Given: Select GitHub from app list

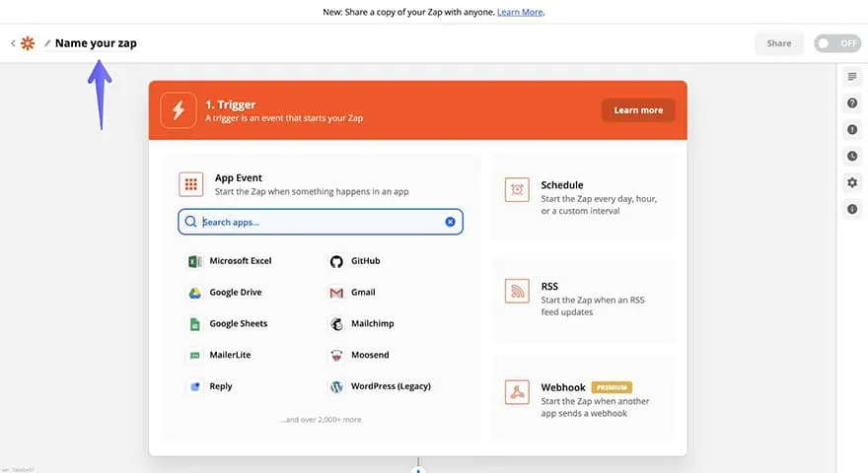Looking at the screenshot, I should 365,261.
